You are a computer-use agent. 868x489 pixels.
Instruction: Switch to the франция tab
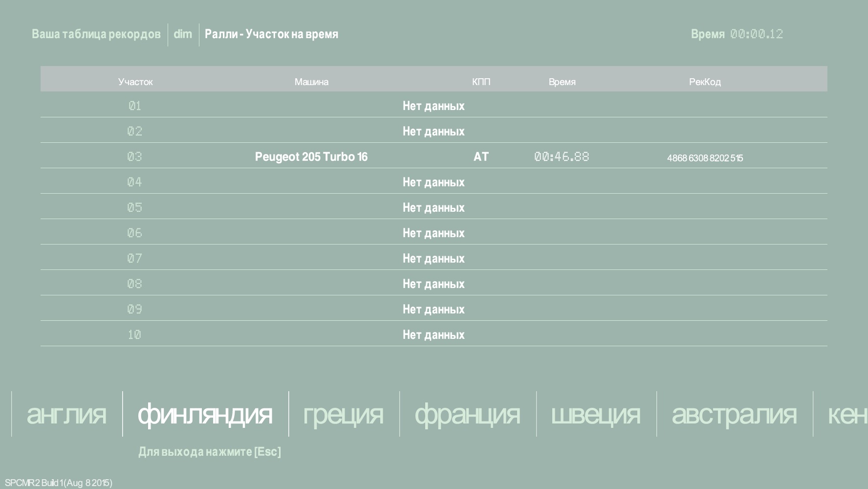pyautogui.click(x=467, y=415)
